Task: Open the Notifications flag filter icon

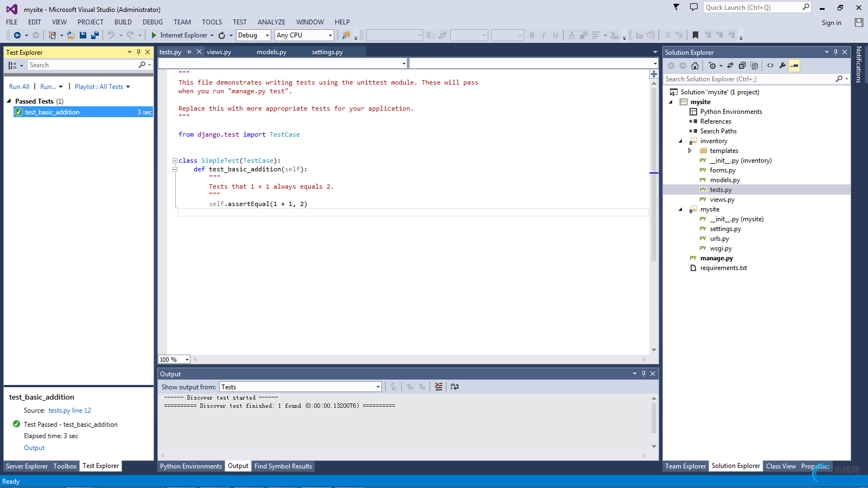Action: (676, 7)
